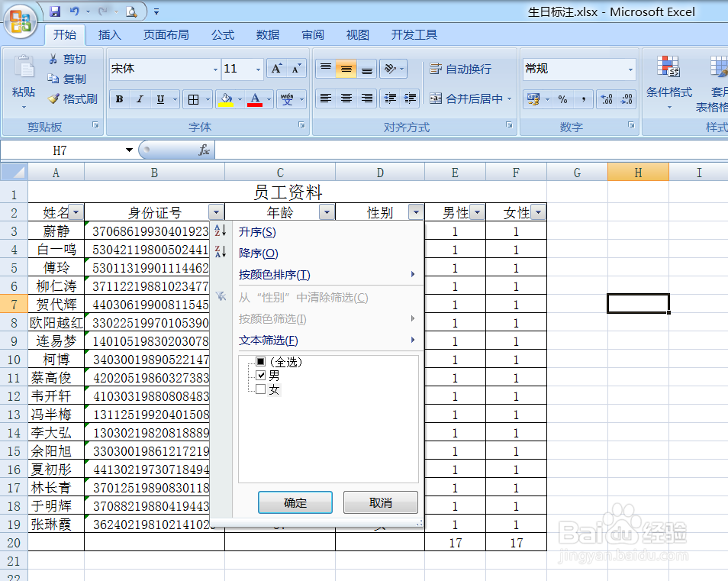Open 数字 group dialog launcher
The width and height of the screenshot is (728, 581).
coord(631,125)
